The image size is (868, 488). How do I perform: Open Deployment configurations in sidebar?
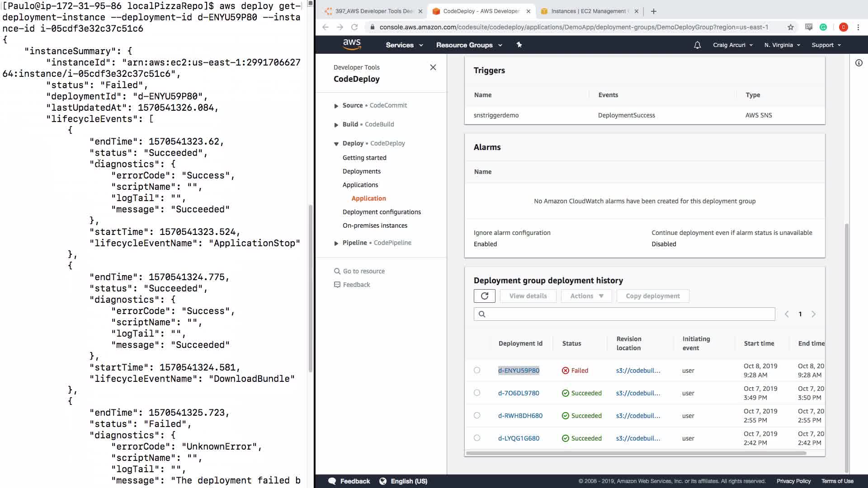[x=382, y=212]
